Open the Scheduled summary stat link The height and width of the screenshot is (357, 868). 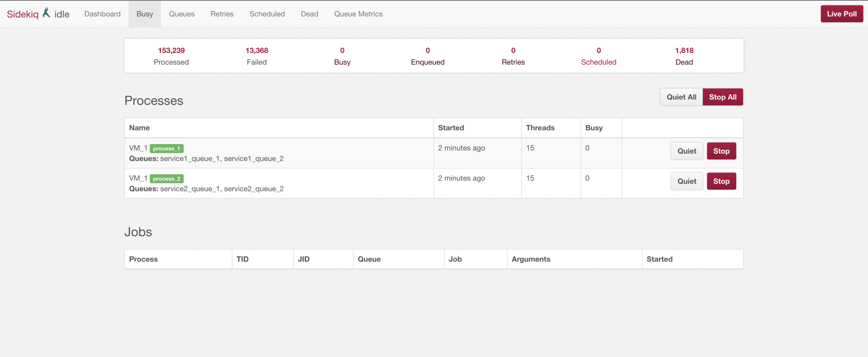coord(599,56)
